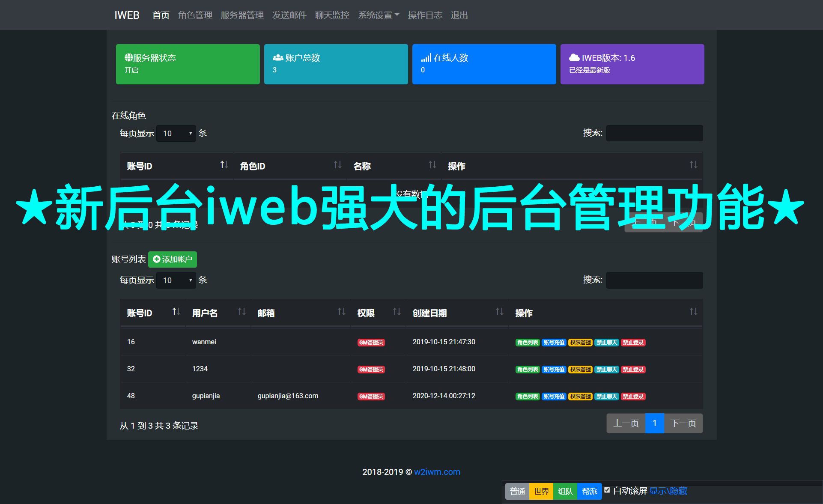
Task: Click the globe icon in server status card
Action: [x=128, y=57]
